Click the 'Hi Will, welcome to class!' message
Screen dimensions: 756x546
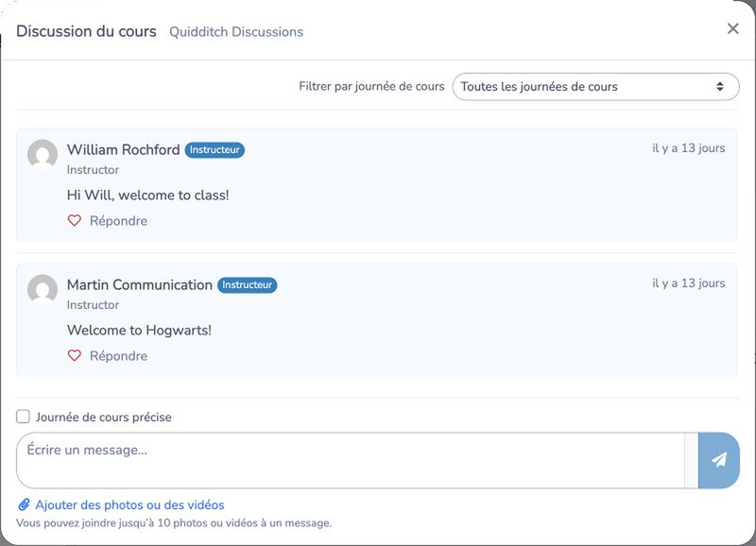pos(148,196)
